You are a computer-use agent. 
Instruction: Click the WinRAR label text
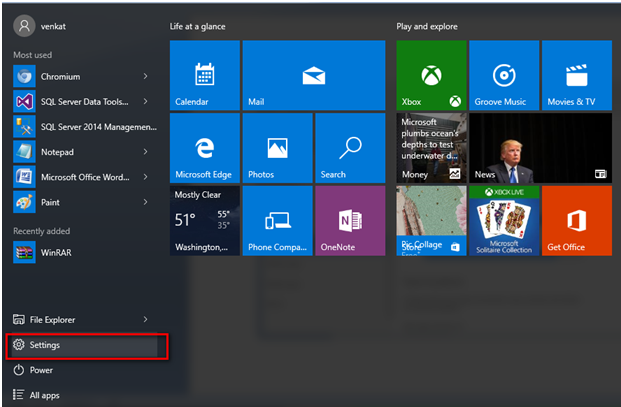[x=56, y=253]
